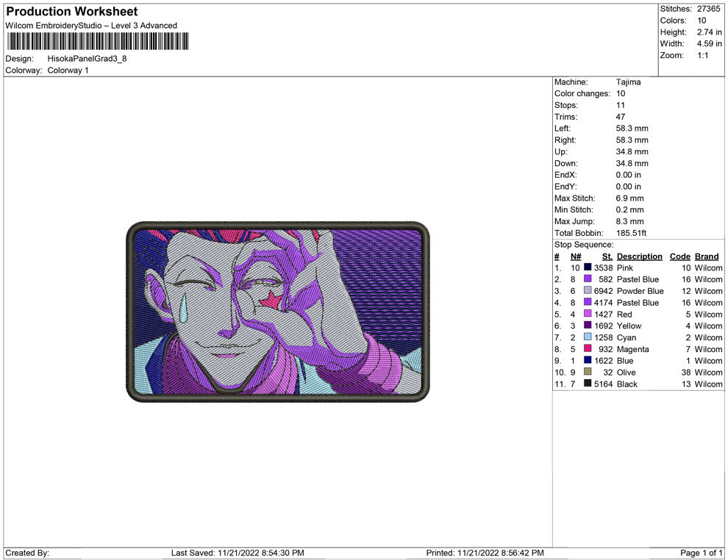Image resolution: width=728 pixels, height=560 pixels.
Task: Click height value '2.74 in'
Action: (709, 32)
